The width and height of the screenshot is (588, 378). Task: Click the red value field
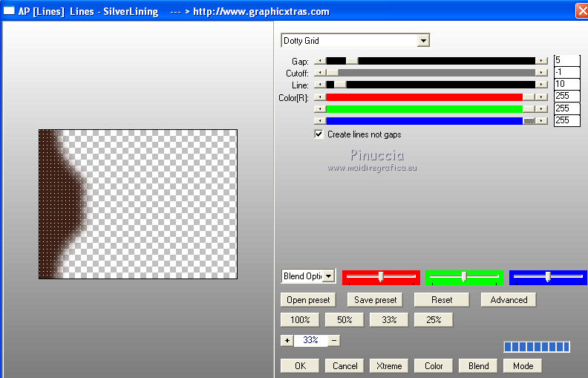[x=567, y=97]
